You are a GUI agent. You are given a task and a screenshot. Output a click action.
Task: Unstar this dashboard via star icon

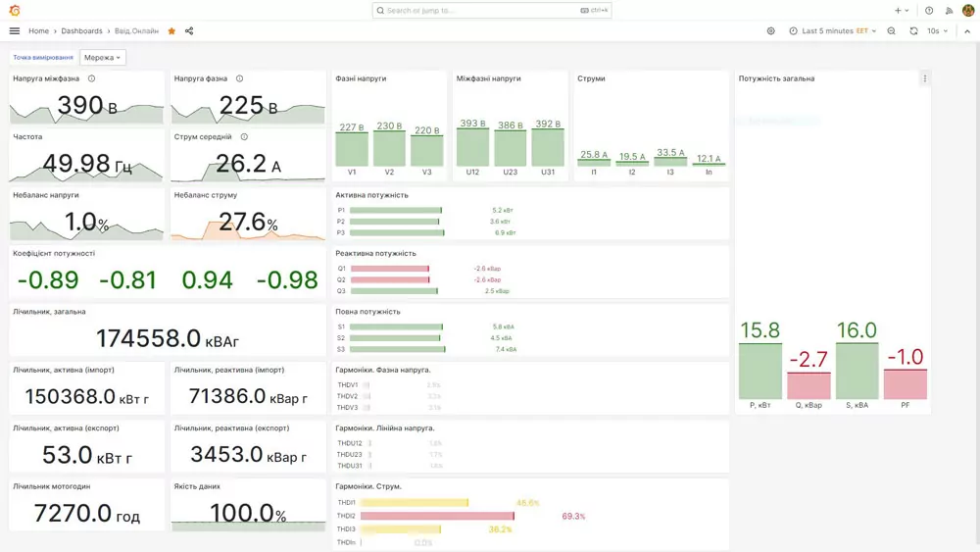pyautogui.click(x=171, y=30)
